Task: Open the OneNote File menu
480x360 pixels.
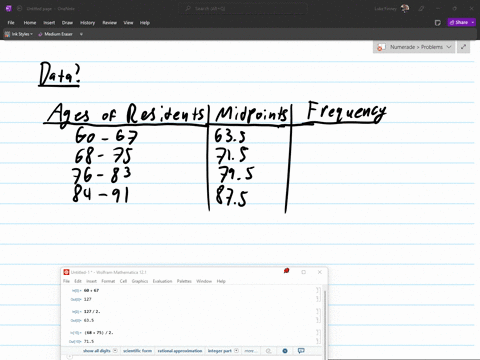Action: point(11,23)
